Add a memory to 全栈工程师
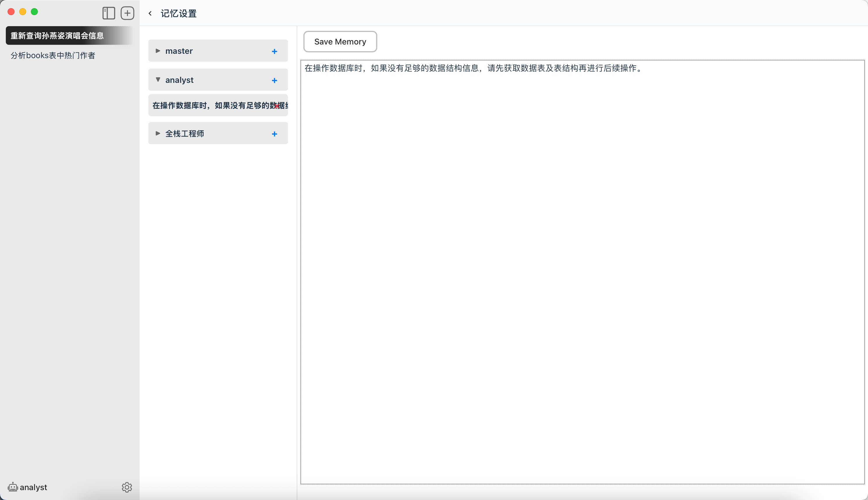This screenshot has height=500, width=868. [x=274, y=134]
